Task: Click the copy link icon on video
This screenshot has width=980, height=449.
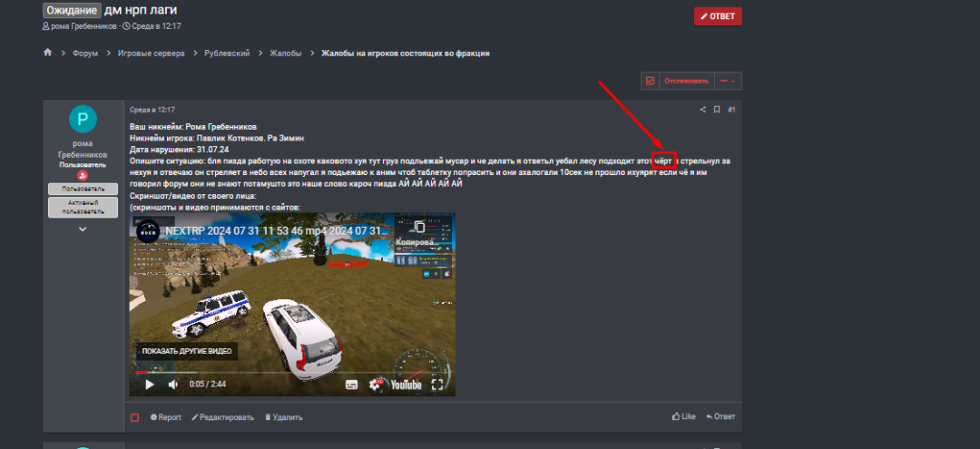Action: (x=418, y=228)
